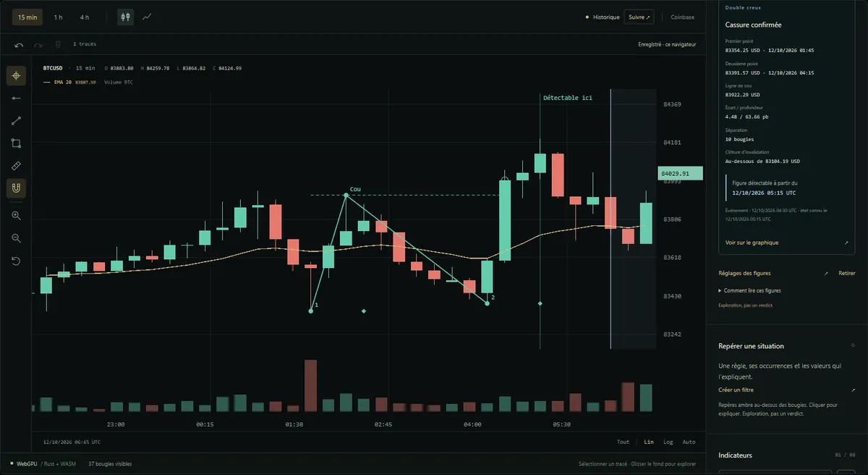Delete drawings with the trash icon

[x=58, y=44]
